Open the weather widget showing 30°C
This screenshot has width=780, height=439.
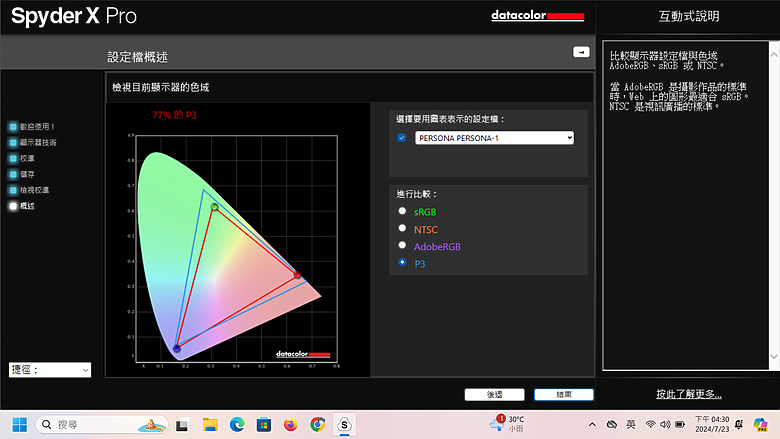point(507,424)
